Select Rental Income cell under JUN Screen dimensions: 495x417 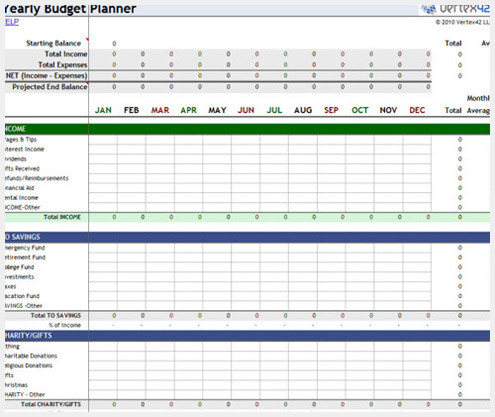point(246,198)
